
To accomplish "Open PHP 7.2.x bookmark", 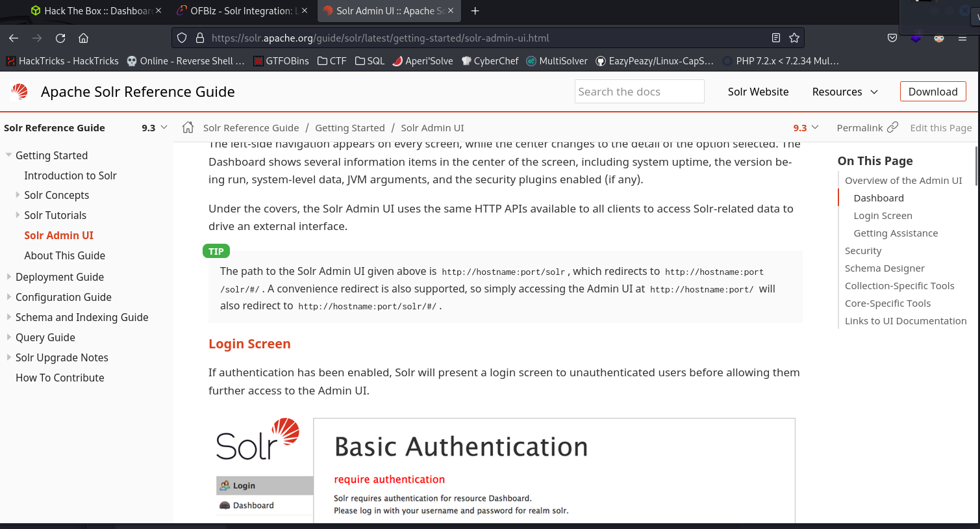I will tap(781, 61).
